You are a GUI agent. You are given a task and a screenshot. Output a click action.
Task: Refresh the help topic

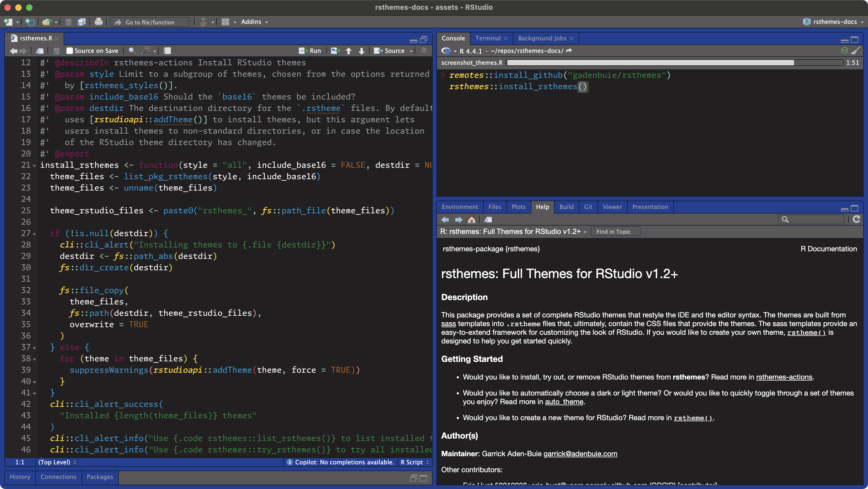856,219
